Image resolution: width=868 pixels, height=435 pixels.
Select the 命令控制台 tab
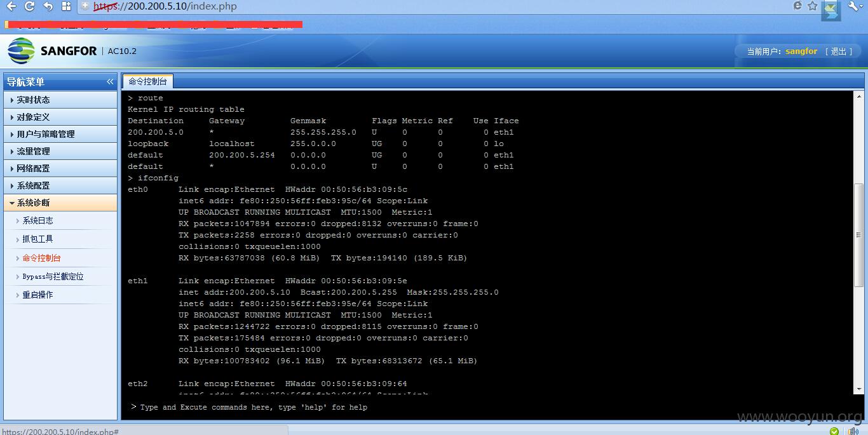[x=147, y=81]
